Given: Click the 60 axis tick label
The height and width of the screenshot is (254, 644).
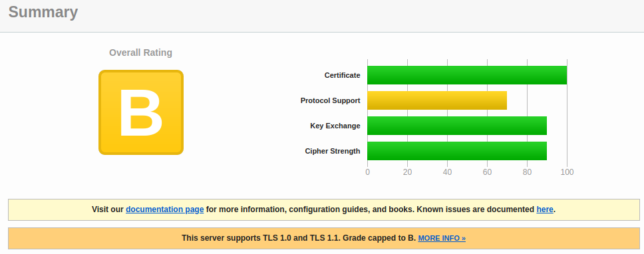Looking at the screenshot, I should (x=487, y=172).
